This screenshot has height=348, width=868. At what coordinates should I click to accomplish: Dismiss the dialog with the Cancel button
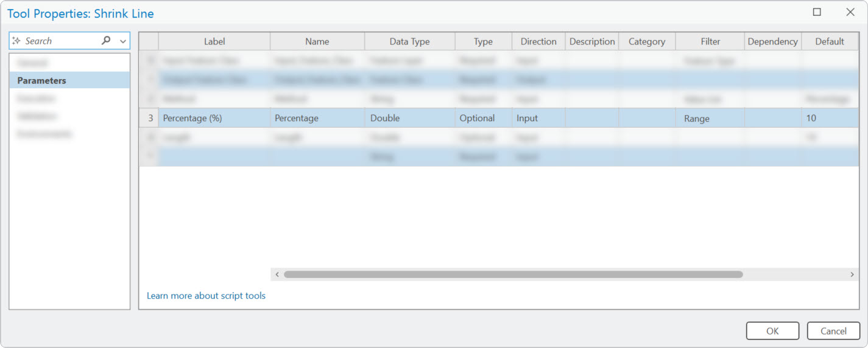click(x=833, y=331)
